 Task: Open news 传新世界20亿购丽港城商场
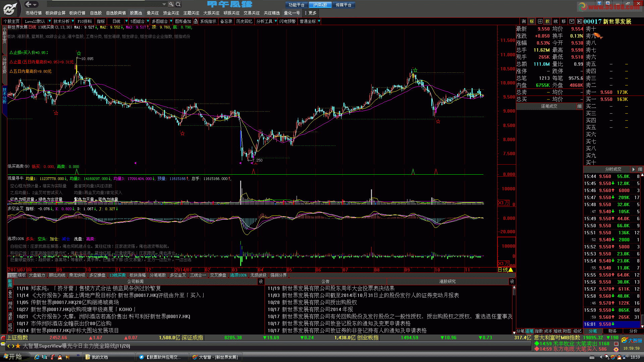coord(75,302)
